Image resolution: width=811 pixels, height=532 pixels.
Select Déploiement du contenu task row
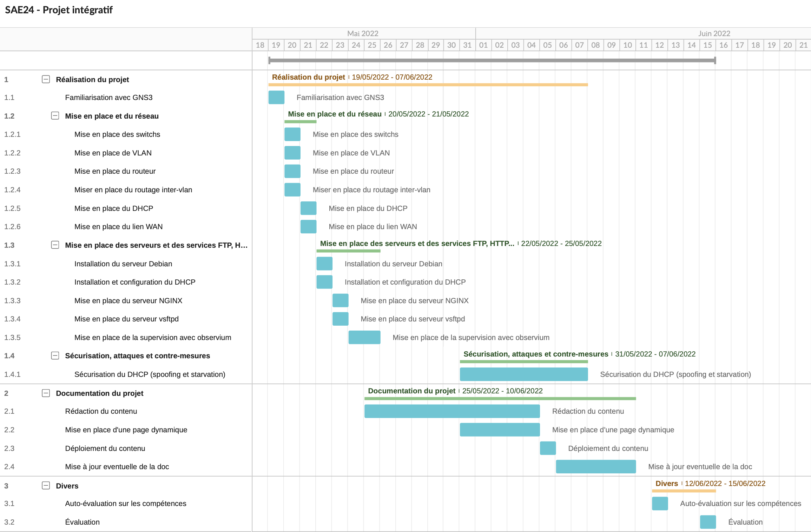105,448
